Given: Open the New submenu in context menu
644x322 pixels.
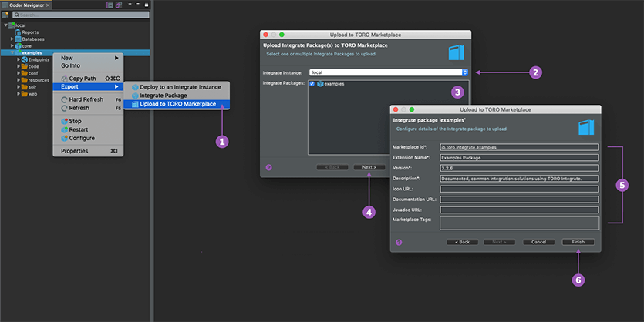Looking at the screenshot, I should click(88, 58).
